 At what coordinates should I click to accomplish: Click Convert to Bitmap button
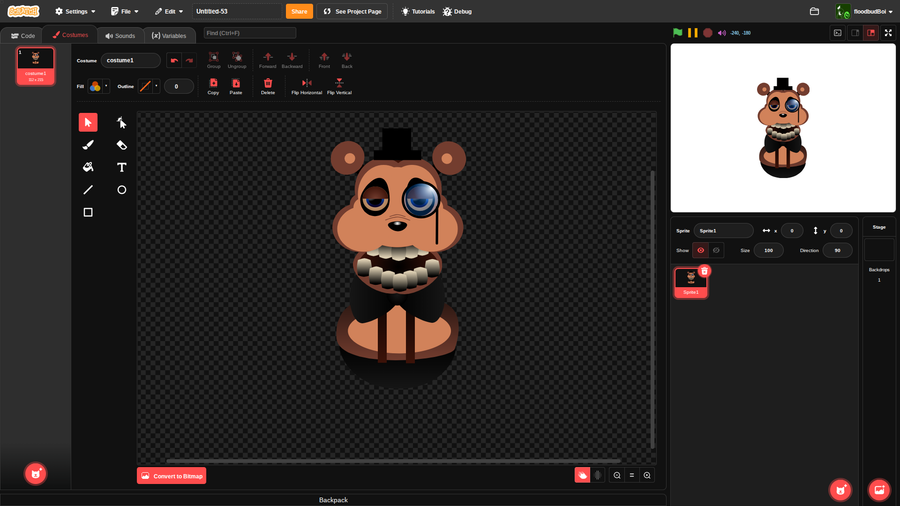click(x=172, y=476)
